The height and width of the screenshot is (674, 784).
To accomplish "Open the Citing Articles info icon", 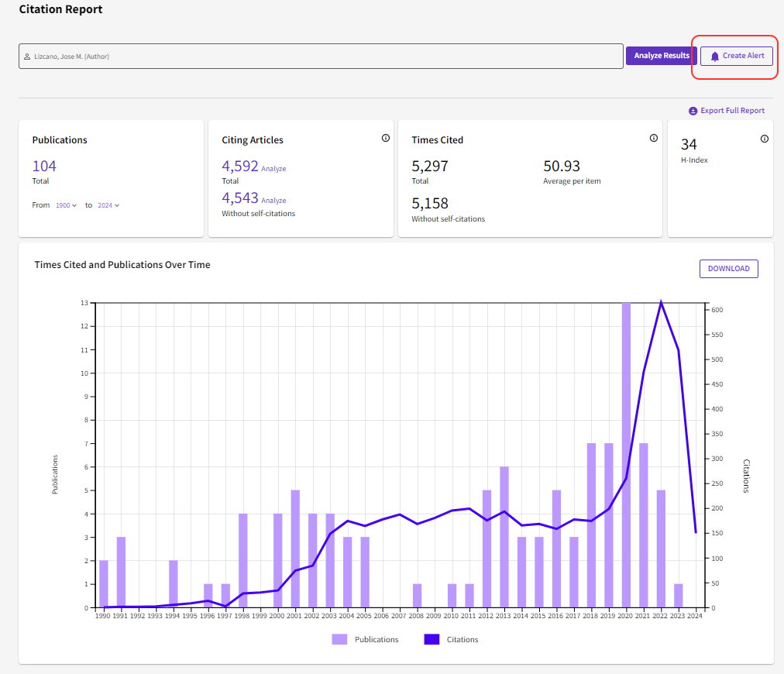I will (x=385, y=139).
